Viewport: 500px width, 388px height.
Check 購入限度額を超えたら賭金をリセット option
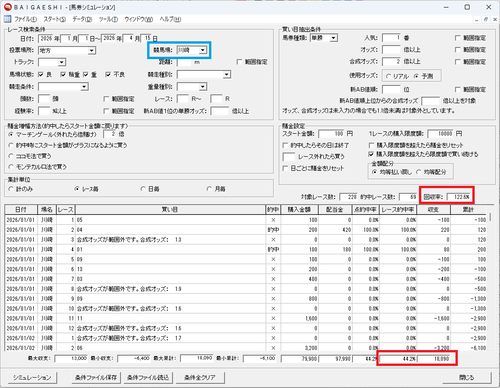[371, 145]
